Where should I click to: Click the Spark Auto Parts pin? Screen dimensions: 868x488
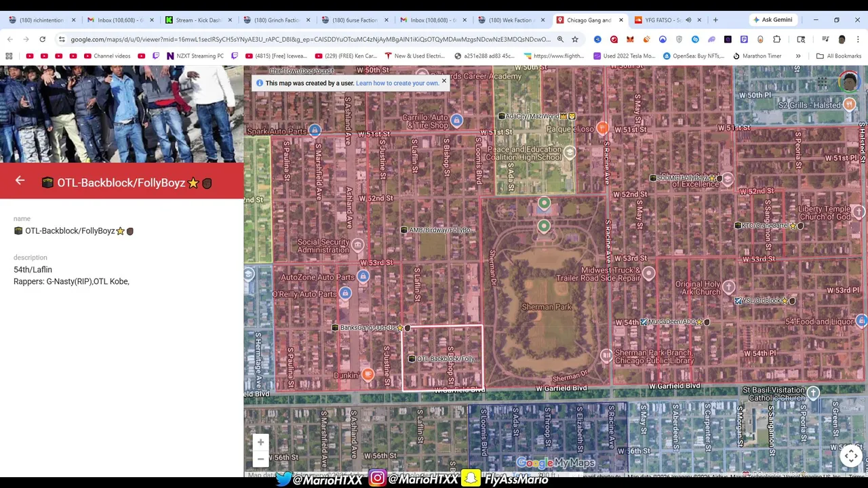[314, 129]
